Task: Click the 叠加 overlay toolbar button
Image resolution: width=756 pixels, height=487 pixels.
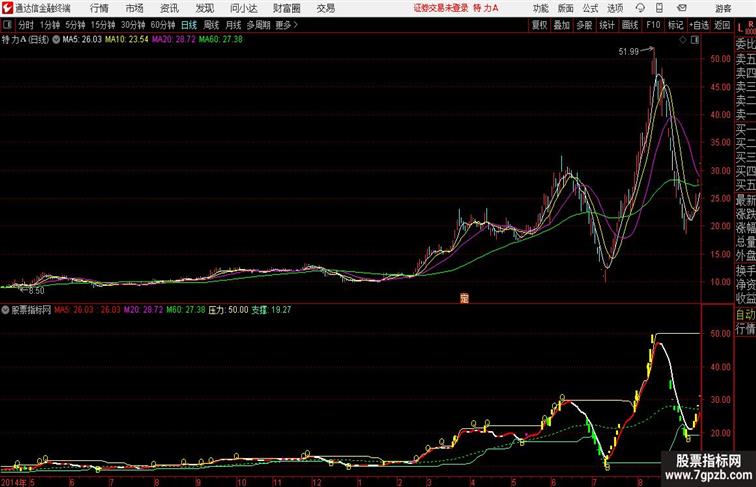Action: (x=562, y=25)
